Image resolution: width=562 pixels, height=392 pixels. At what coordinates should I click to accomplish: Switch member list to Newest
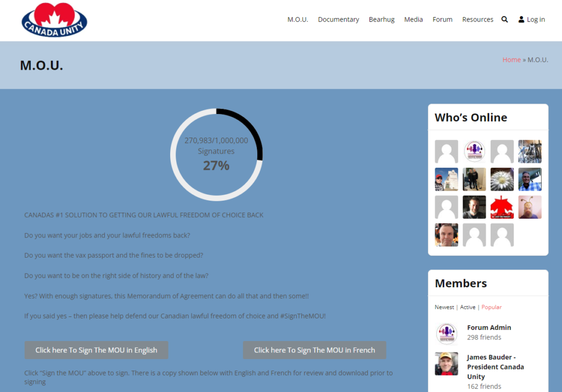tap(444, 308)
